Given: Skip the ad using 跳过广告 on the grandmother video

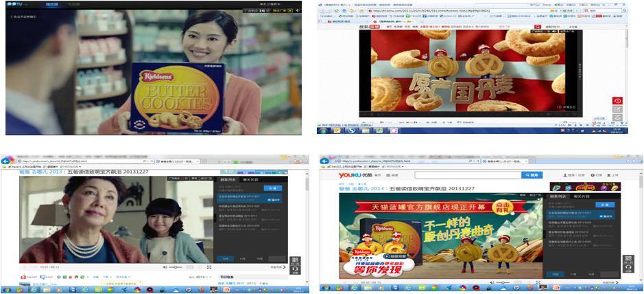Looking at the screenshot, I should click(206, 179).
